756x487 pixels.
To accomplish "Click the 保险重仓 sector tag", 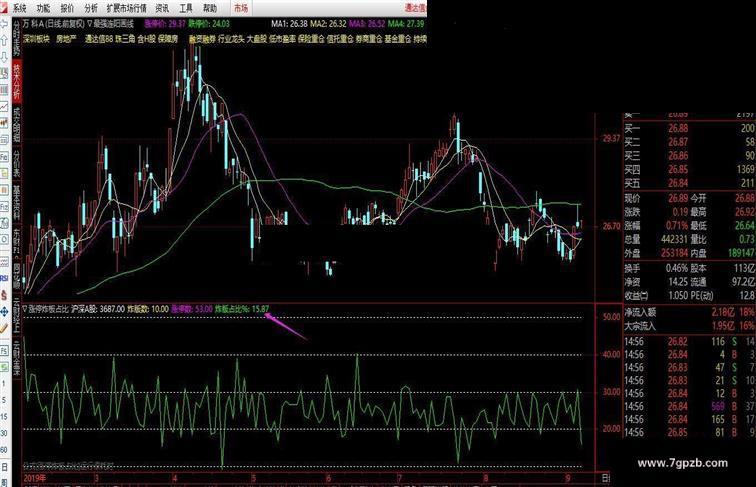I will pyautogui.click(x=311, y=39).
